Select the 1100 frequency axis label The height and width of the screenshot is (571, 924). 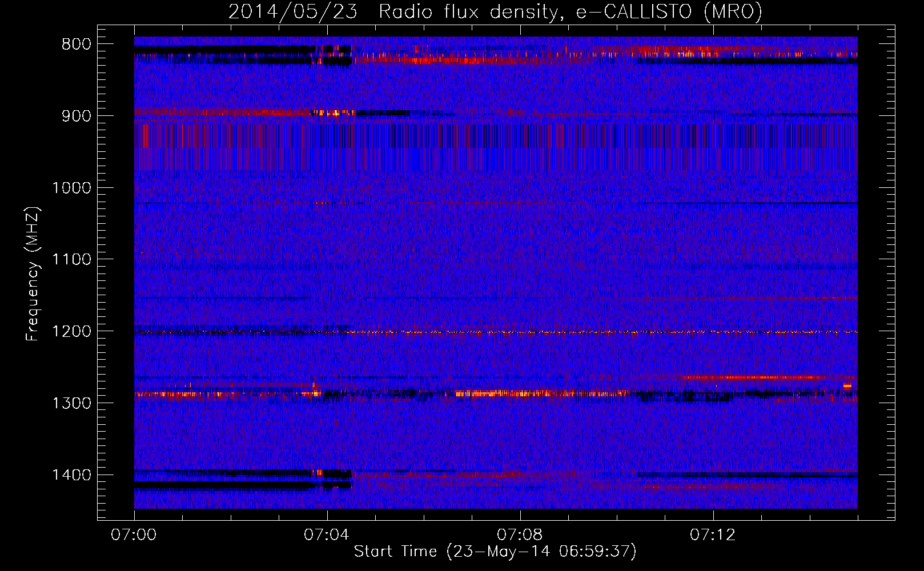(x=71, y=260)
